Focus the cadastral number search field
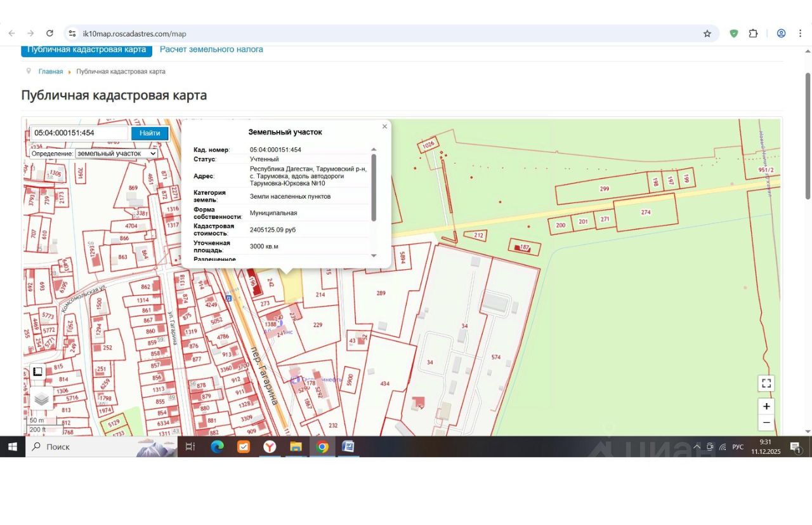The image size is (812, 525). click(79, 133)
